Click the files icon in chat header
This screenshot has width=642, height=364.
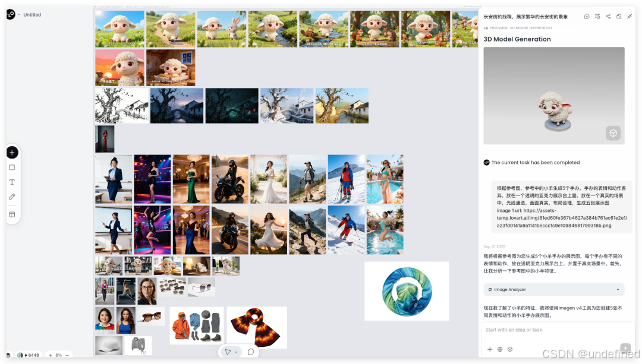(619, 17)
